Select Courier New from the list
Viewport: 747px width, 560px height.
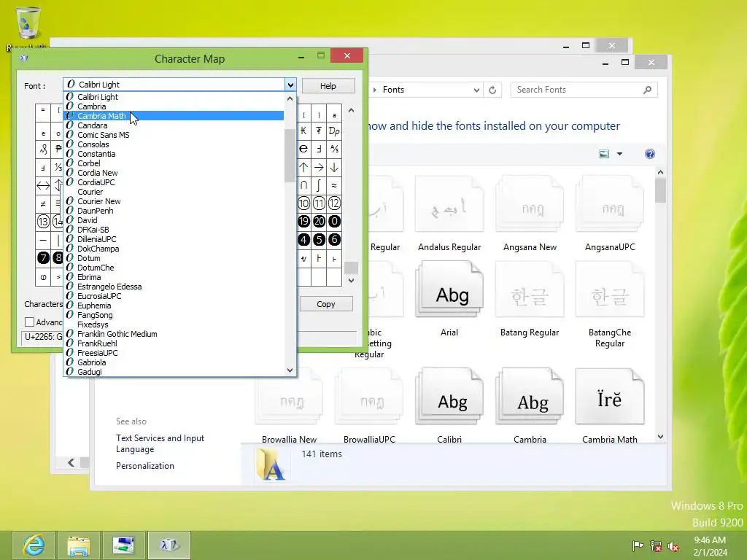click(174, 201)
